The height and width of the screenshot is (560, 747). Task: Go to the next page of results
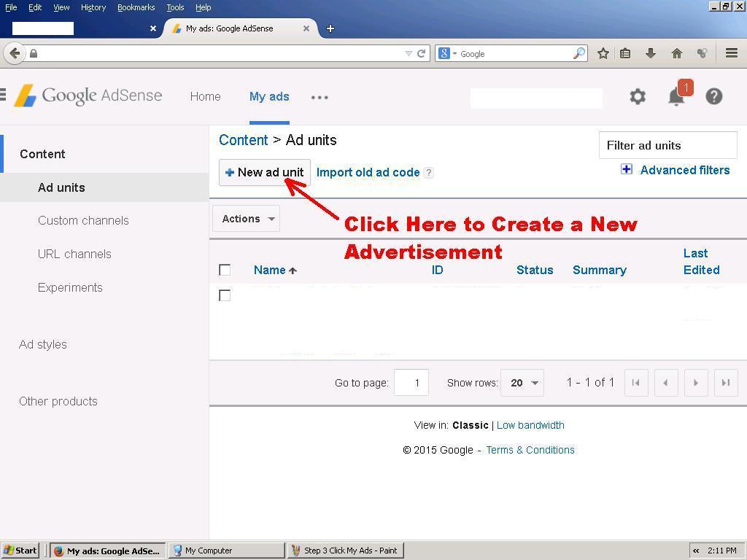point(696,382)
